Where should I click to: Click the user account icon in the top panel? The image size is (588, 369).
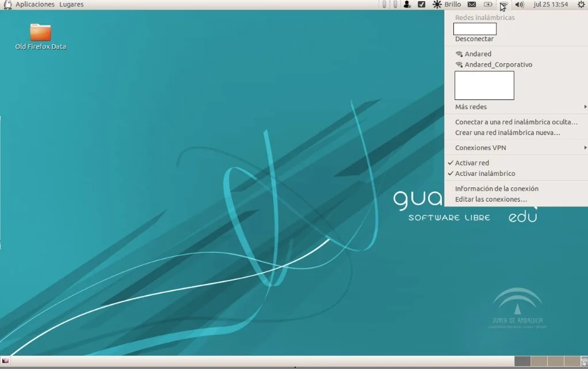[x=407, y=5]
